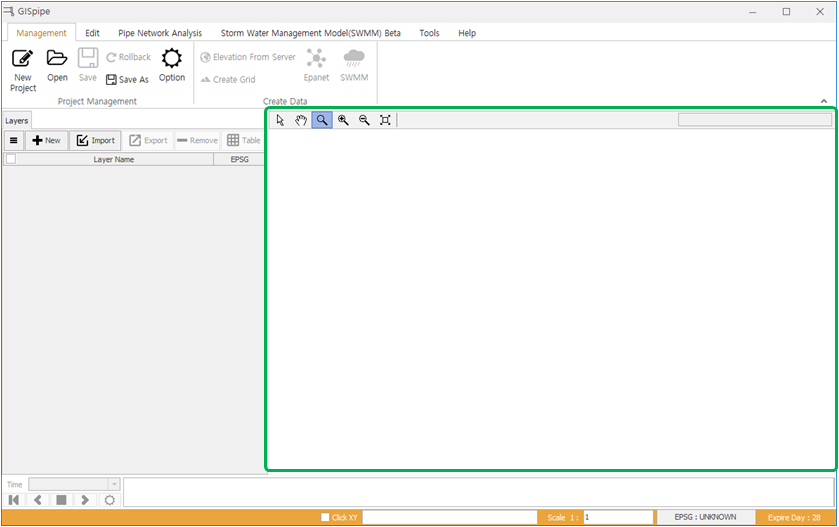Click the zoom to full extent icon
This screenshot has height=527, width=839.
(385, 120)
